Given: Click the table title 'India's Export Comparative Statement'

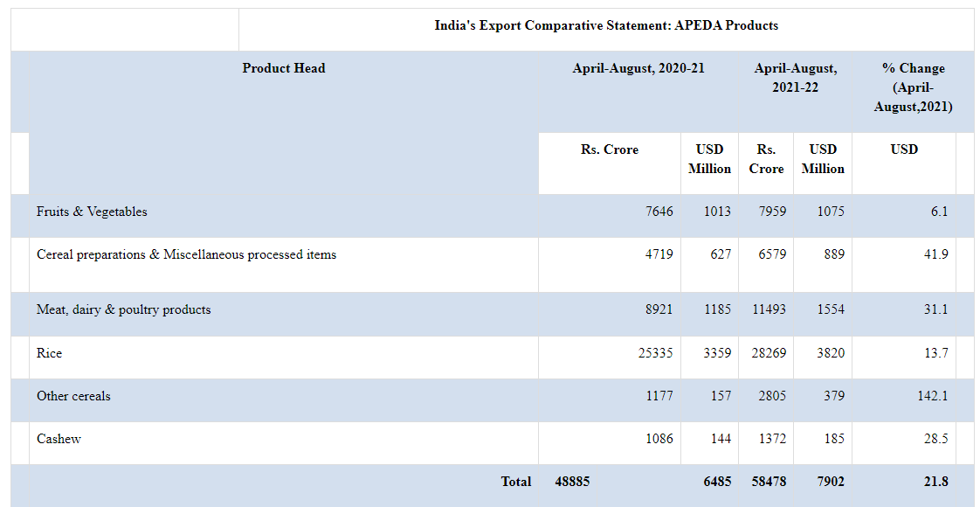Looking at the screenshot, I should tap(605, 25).
